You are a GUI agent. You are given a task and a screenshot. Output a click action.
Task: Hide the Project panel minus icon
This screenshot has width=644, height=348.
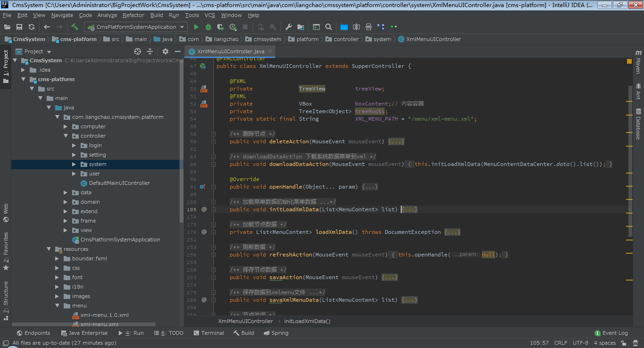[178, 51]
